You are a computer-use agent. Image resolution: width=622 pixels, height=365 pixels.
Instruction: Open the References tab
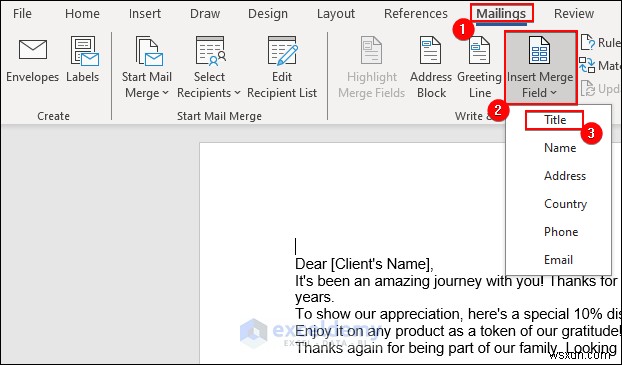(x=416, y=13)
